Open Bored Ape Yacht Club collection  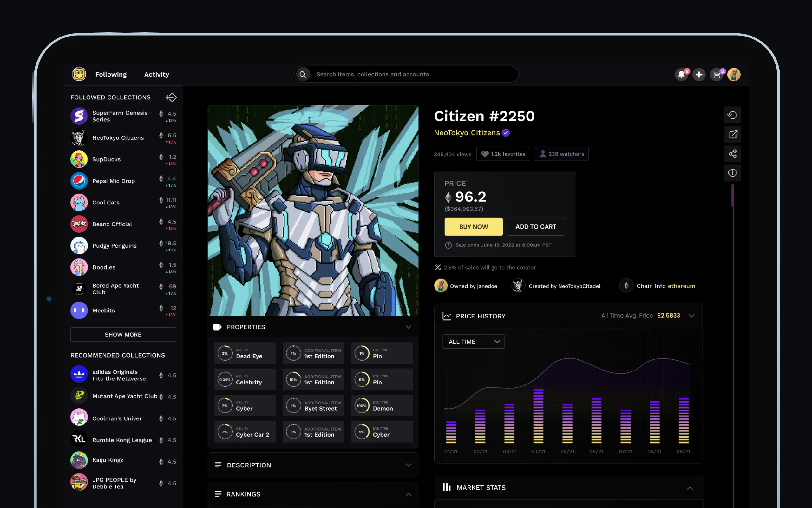pyautogui.click(x=123, y=289)
